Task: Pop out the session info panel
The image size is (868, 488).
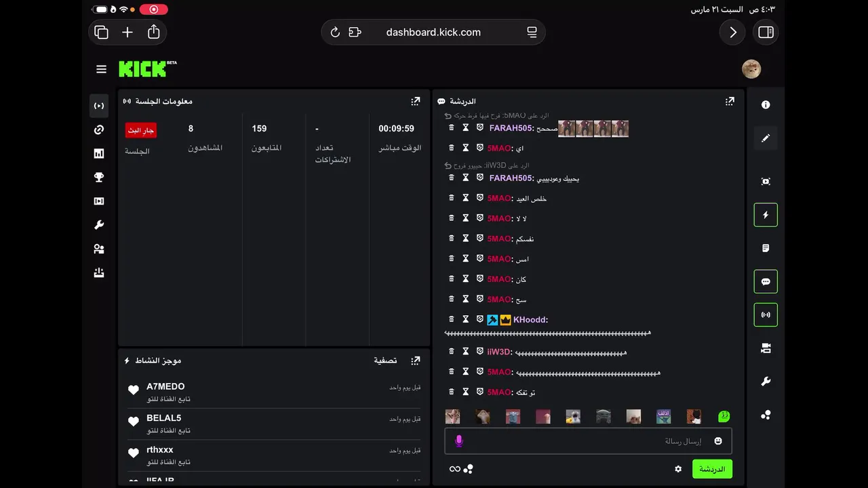Action: click(416, 102)
